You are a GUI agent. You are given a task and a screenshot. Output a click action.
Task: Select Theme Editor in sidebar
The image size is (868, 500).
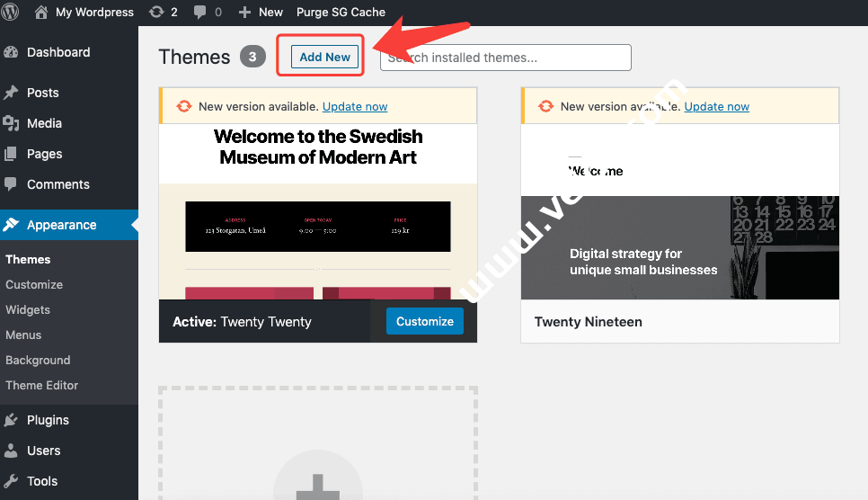pyautogui.click(x=41, y=385)
